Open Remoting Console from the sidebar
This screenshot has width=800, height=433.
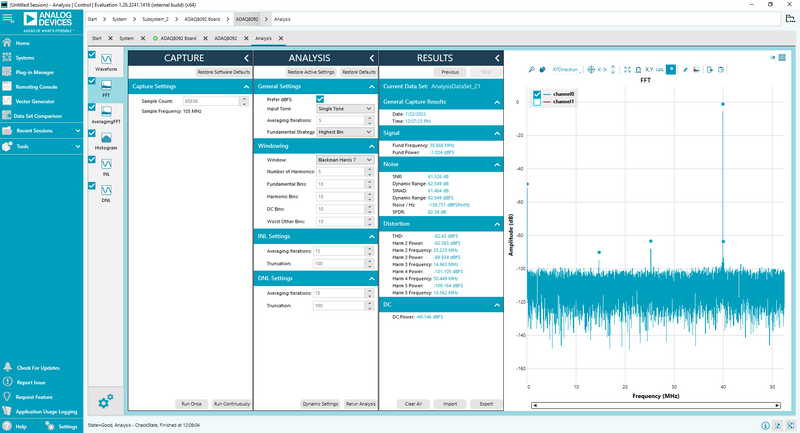coord(36,87)
